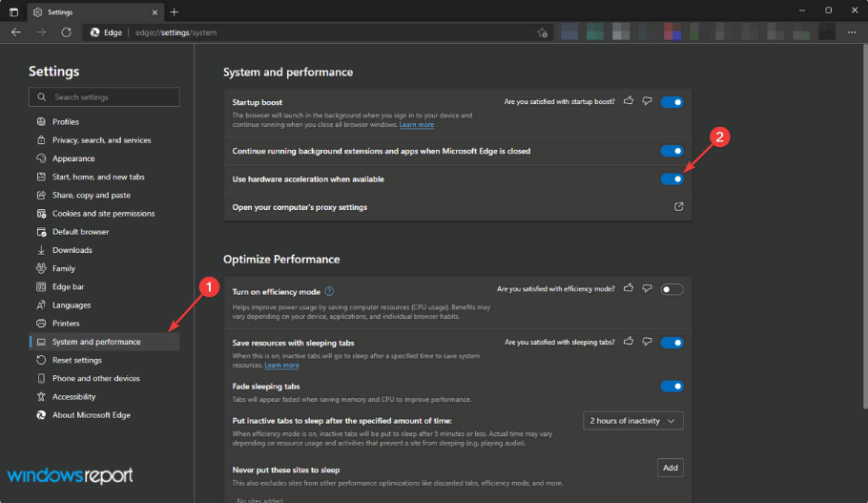Image resolution: width=868 pixels, height=503 pixels.
Task: Toggle Fade sleeping tabs switch
Action: coord(672,387)
